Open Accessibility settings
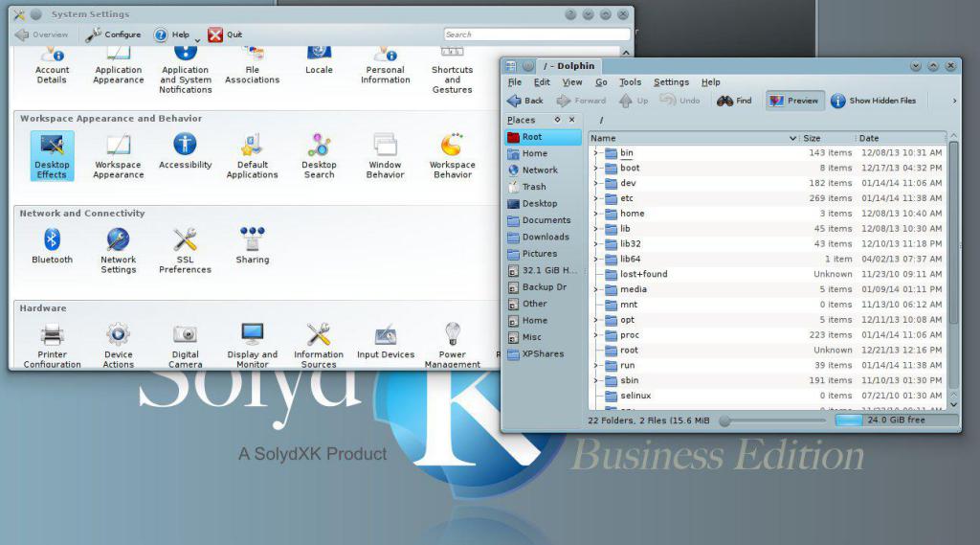 pyautogui.click(x=185, y=150)
